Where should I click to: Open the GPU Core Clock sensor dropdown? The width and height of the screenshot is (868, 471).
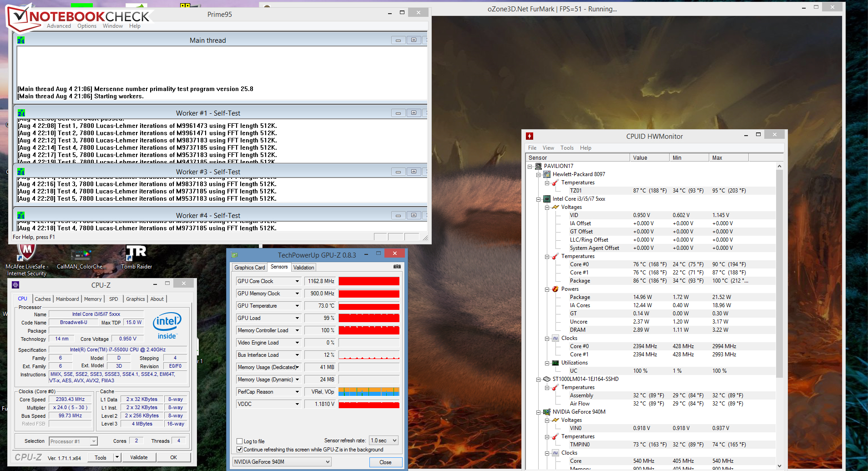[298, 281]
